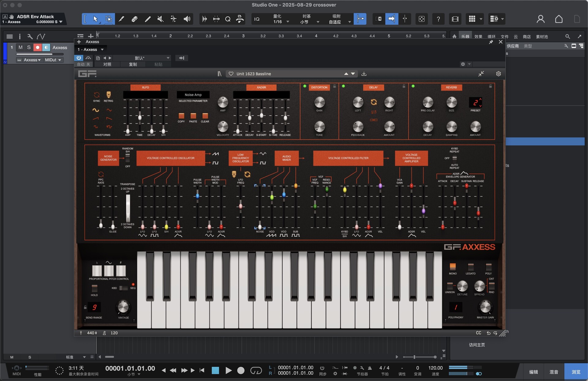Screen dimensions: 588x381
Task: Favorite the Unit 1623 Bassline preset
Action: tap(231, 74)
